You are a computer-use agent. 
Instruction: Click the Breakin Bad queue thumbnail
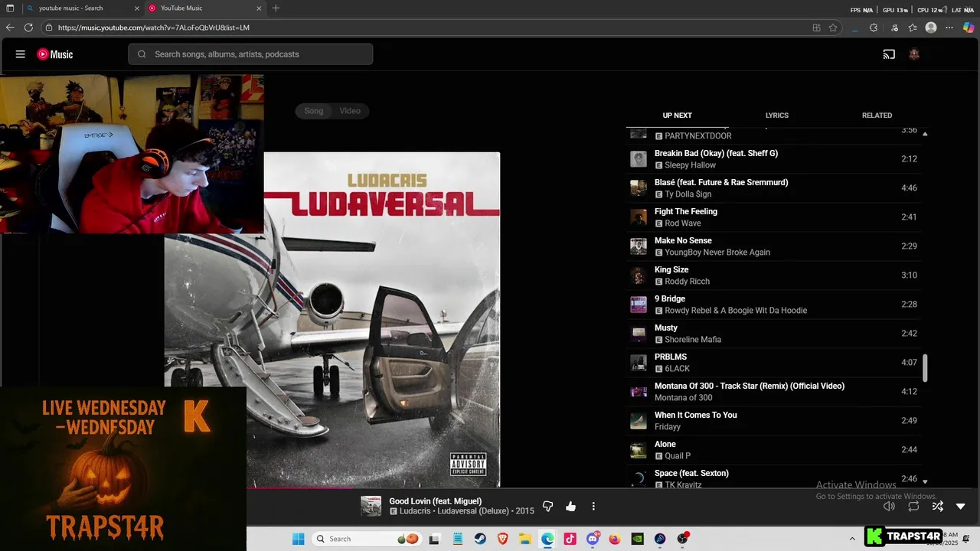[639, 159]
